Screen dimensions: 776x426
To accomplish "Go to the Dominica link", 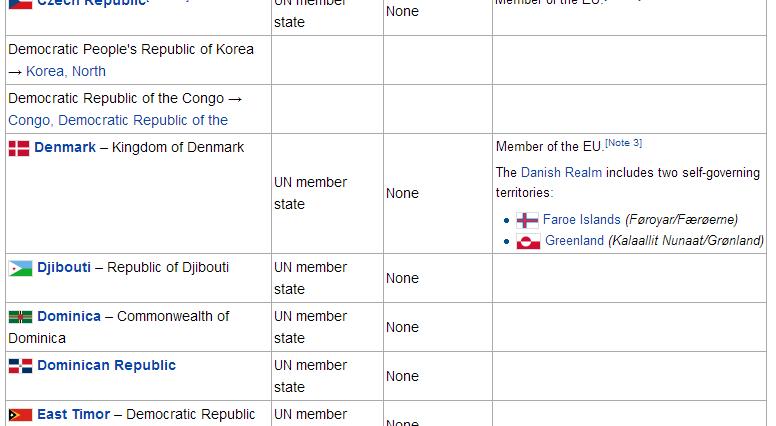I will click(x=69, y=316).
